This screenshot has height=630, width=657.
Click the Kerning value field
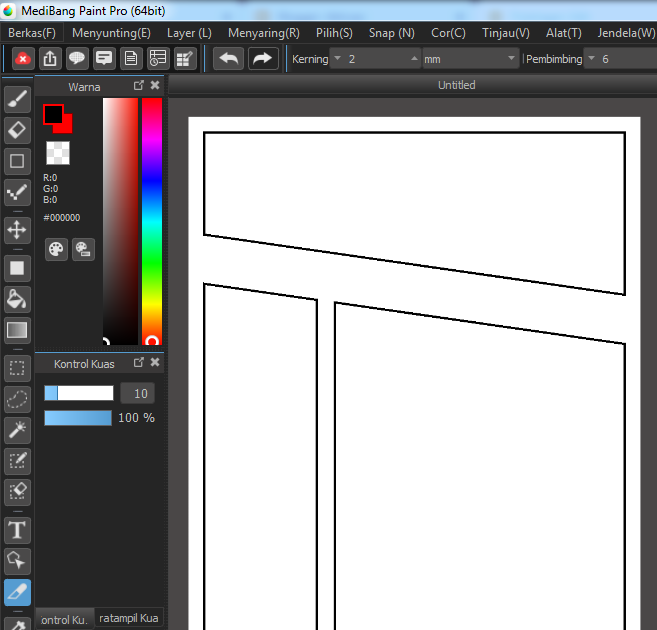(x=377, y=59)
